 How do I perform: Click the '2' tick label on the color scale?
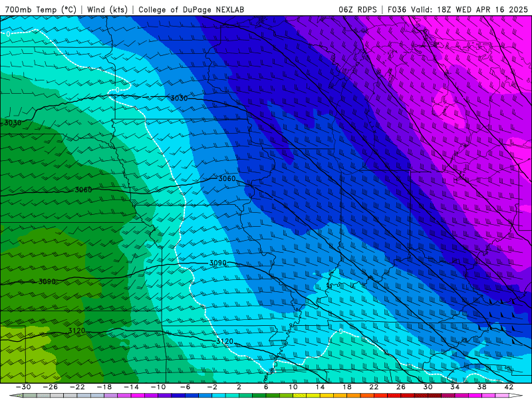pyautogui.click(x=239, y=387)
